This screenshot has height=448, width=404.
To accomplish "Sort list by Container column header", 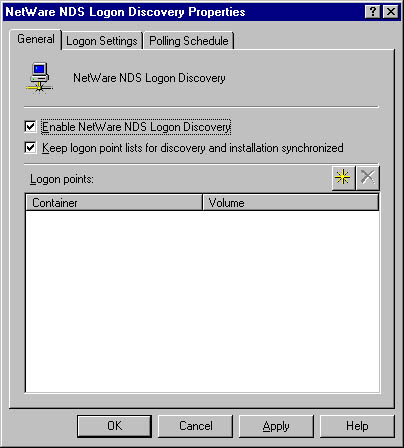I will [114, 202].
